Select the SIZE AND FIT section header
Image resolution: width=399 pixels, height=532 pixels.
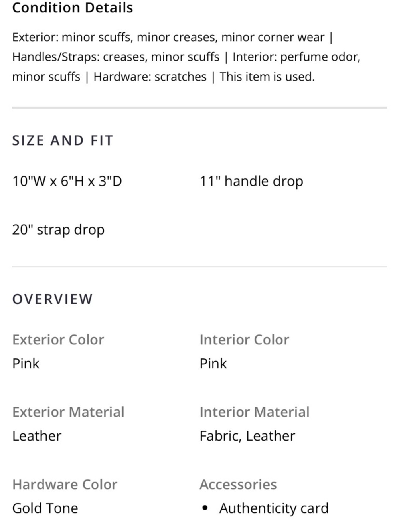[x=63, y=140]
